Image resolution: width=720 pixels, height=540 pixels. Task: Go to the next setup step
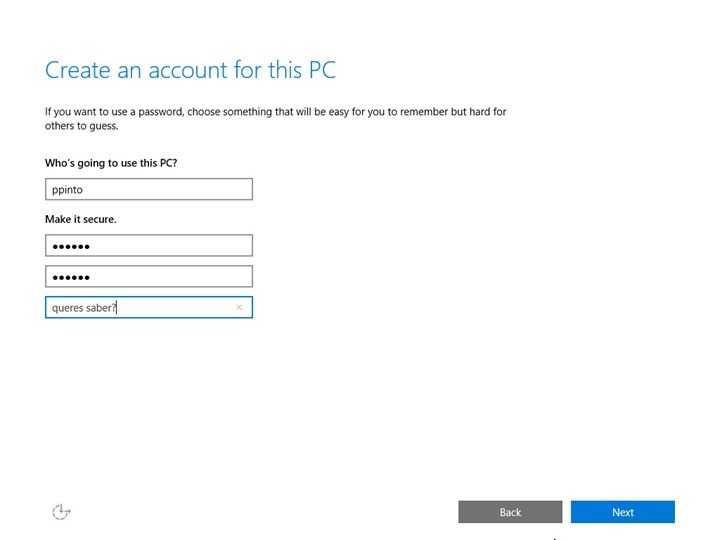click(x=623, y=512)
